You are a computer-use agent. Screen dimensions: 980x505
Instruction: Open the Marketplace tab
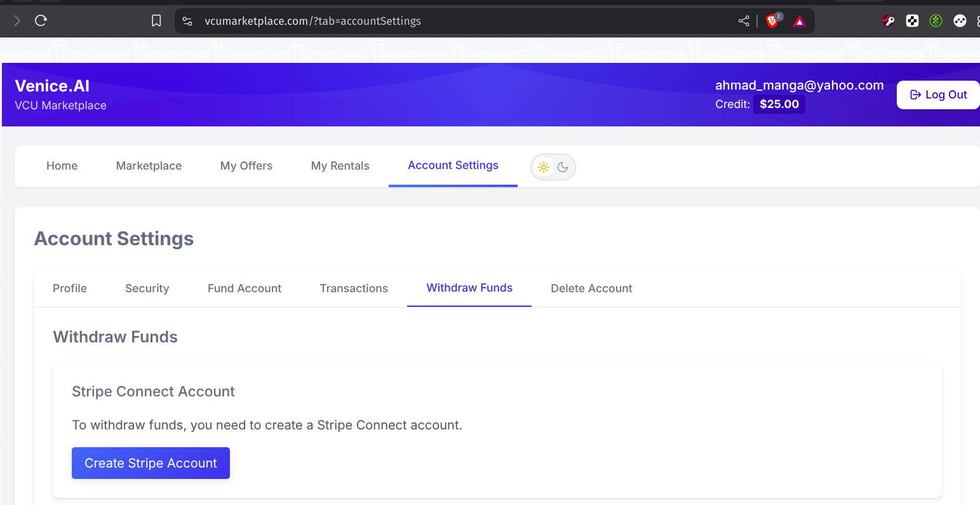[149, 166]
